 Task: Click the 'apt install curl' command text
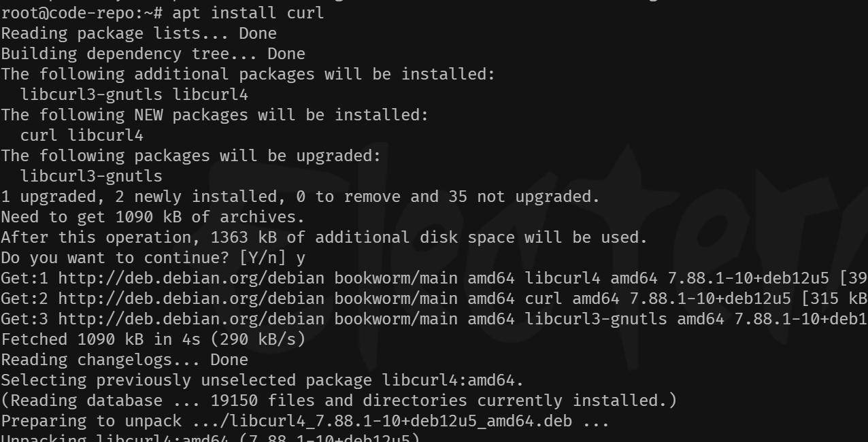point(248,13)
